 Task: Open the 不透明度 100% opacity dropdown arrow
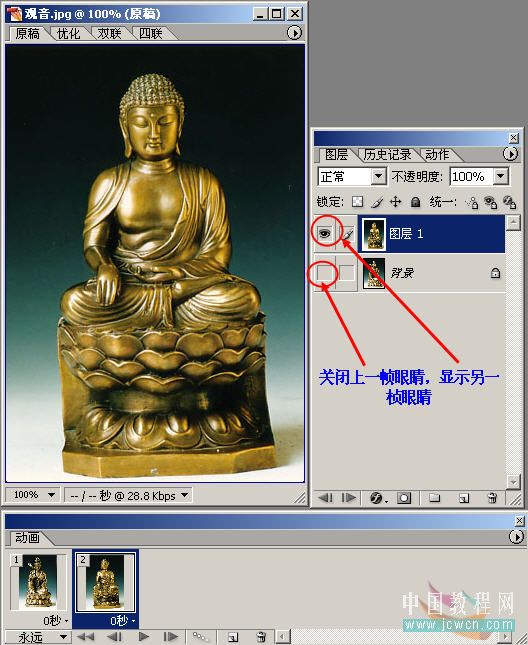coord(500,176)
